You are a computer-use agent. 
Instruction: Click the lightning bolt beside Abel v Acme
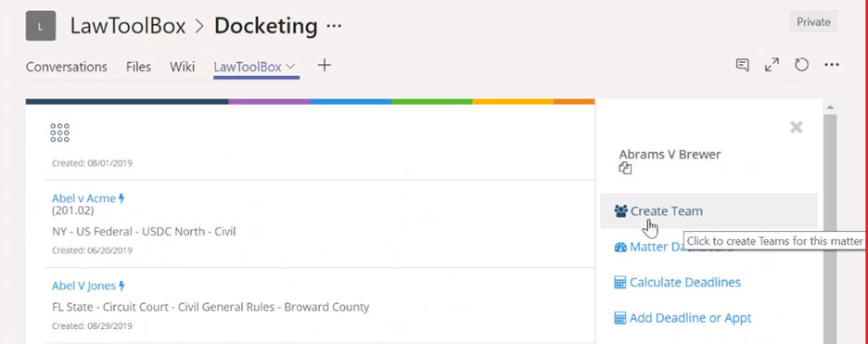click(121, 198)
